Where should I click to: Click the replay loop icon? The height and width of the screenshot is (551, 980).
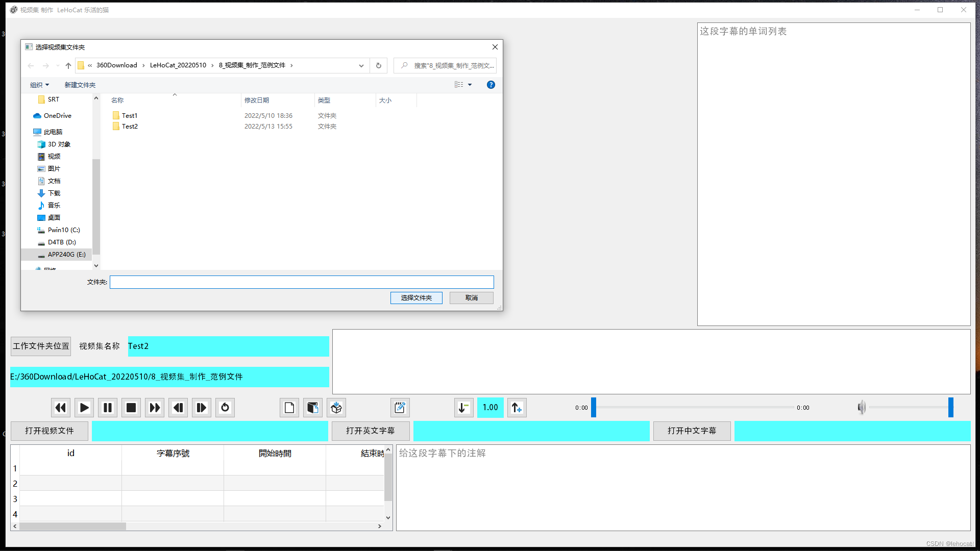click(x=225, y=408)
